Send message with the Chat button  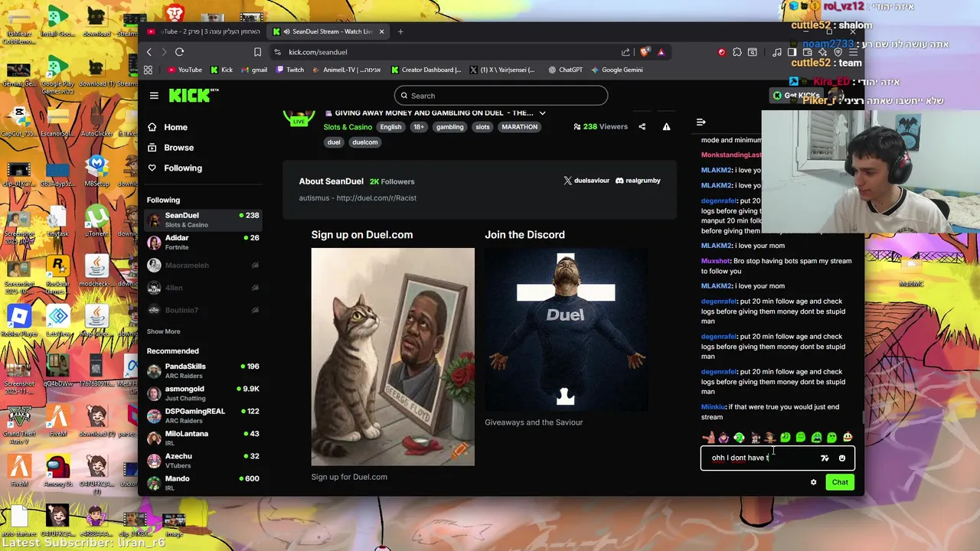[840, 482]
